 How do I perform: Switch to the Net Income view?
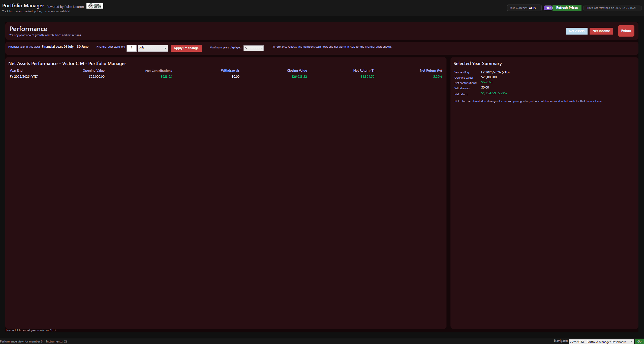[601, 31]
